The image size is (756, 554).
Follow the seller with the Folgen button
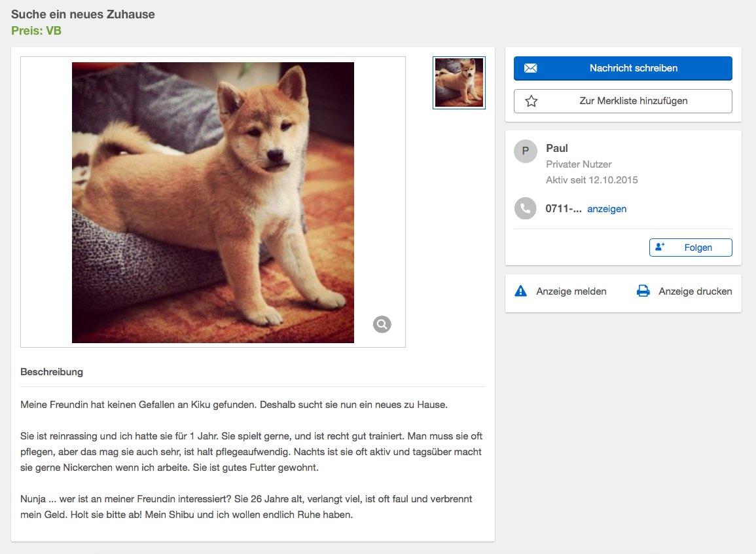(x=691, y=248)
